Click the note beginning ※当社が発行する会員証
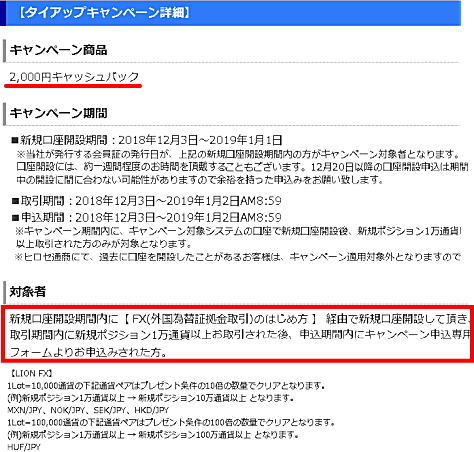The image size is (474, 452). point(238,154)
